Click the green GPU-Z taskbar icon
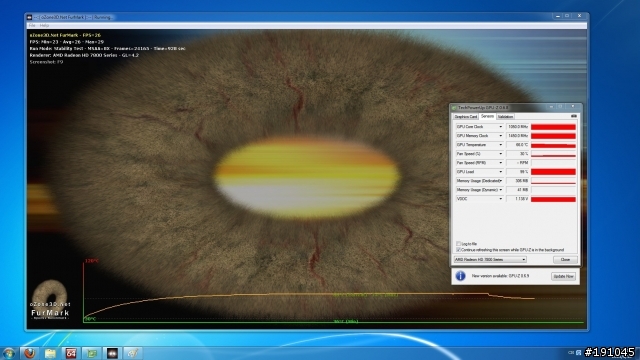The width and height of the screenshot is (640, 360). point(91,353)
